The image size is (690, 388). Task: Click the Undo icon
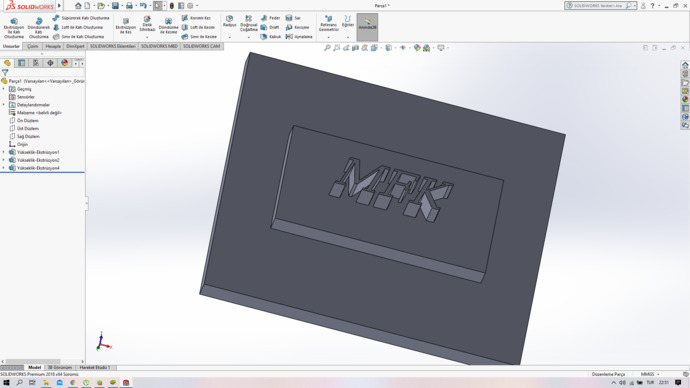143,6
